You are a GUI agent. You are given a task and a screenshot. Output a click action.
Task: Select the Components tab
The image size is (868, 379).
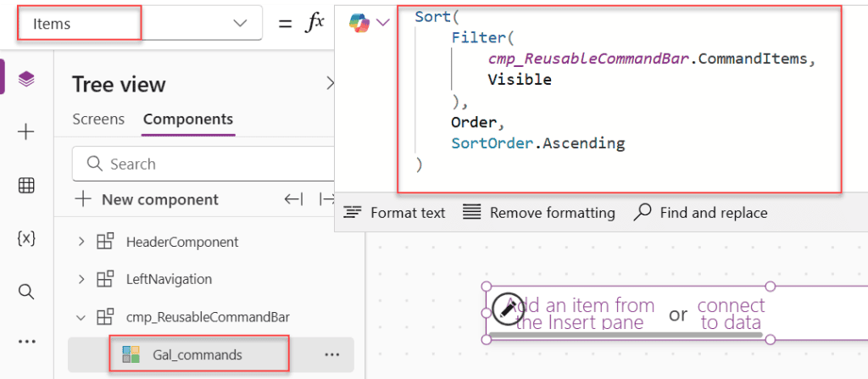pyautogui.click(x=188, y=120)
